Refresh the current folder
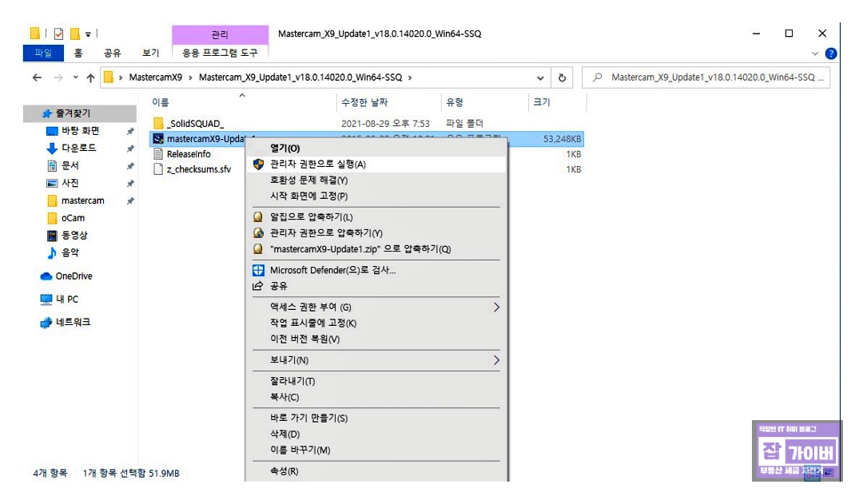 (562, 77)
